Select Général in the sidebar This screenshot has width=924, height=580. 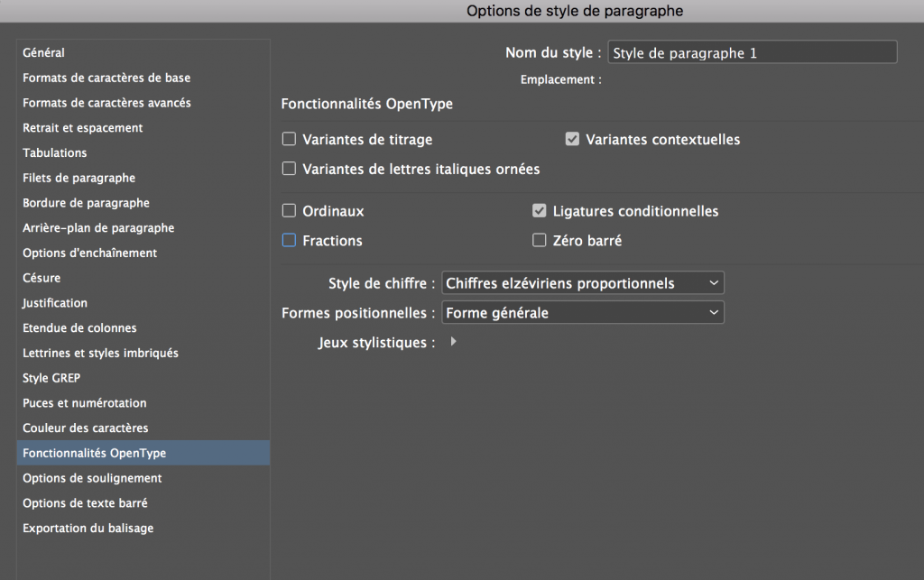(43, 53)
